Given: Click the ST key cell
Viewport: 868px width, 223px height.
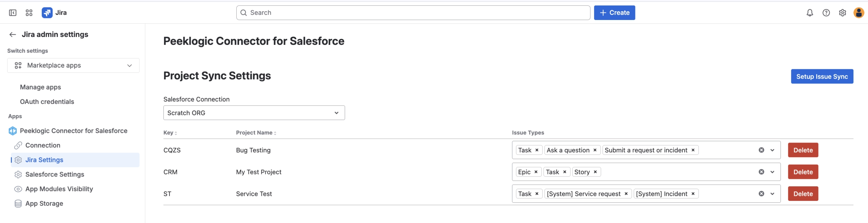Looking at the screenshot, I should tap(167, 194).
